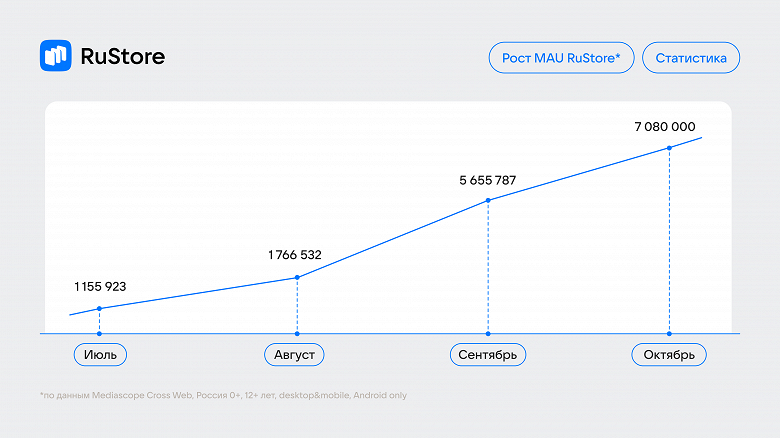780x438 pixels.
Task: Click the axis dot above Сентябрь
Action: (x=488, y=333)
